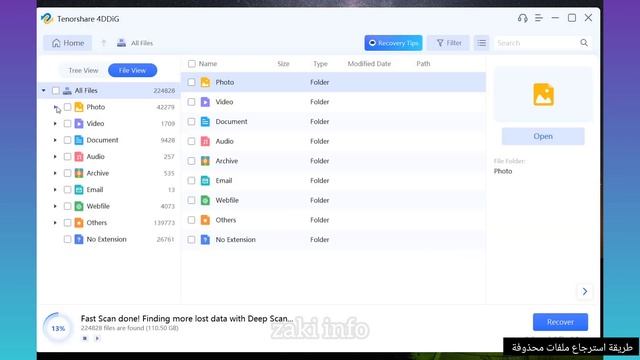Click the magnifier search icon
This screenshot has width=640, height=360.
(x=584, y=42)
